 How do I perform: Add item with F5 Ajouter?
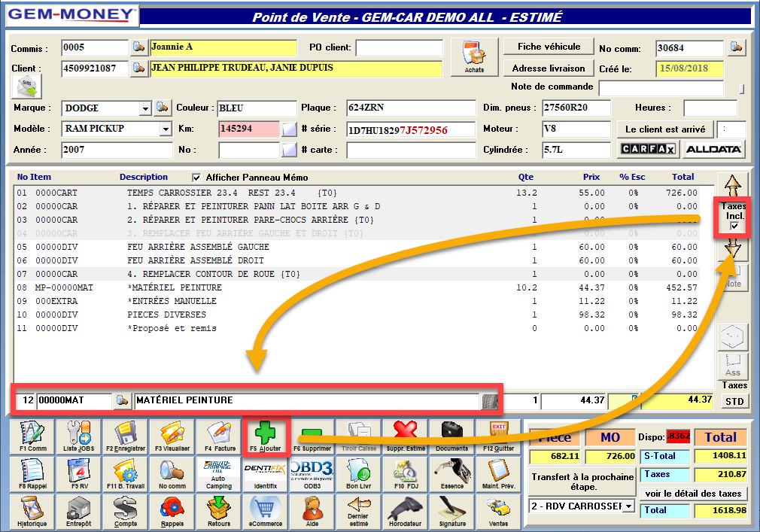point(266,436)
